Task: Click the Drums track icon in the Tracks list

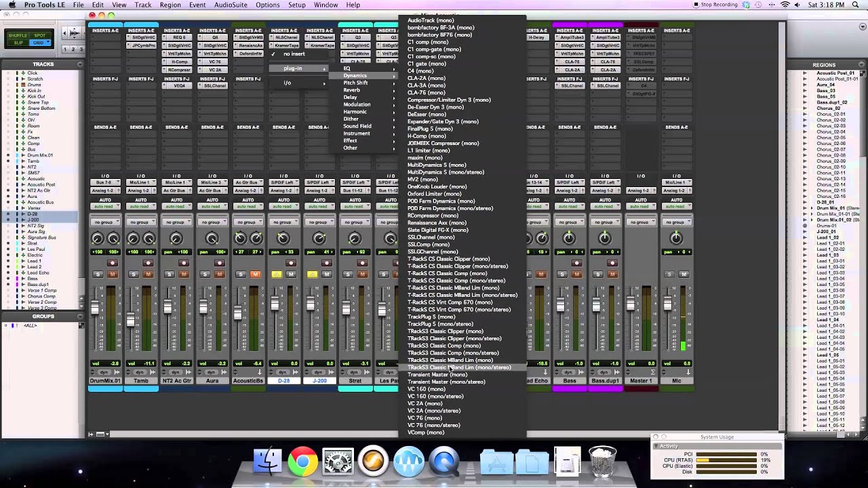Action: (x=23, y=85)
